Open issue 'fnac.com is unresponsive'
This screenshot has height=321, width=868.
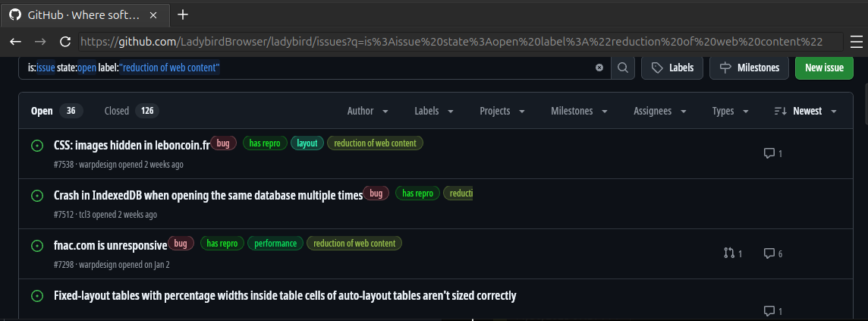[110, 245]
